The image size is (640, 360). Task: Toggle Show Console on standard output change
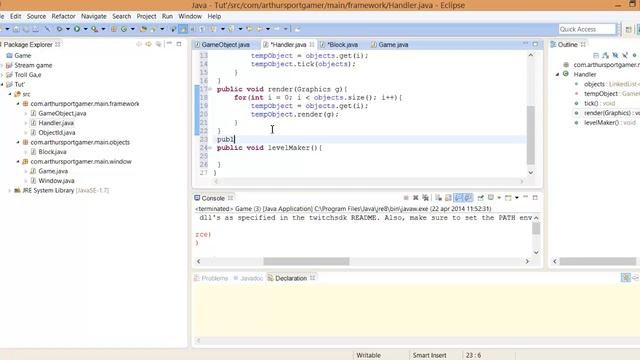tap(458, 198)
